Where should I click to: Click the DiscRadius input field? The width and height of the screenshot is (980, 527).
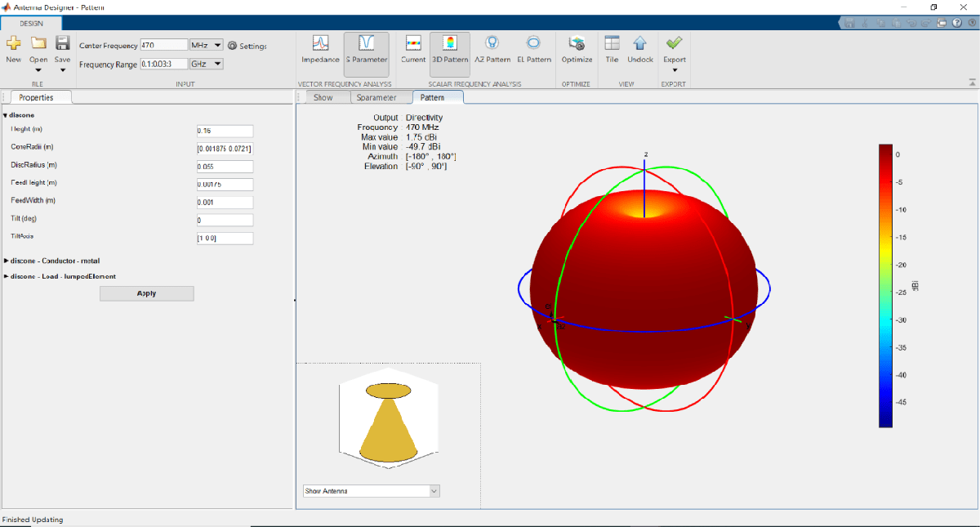(225, 166)
